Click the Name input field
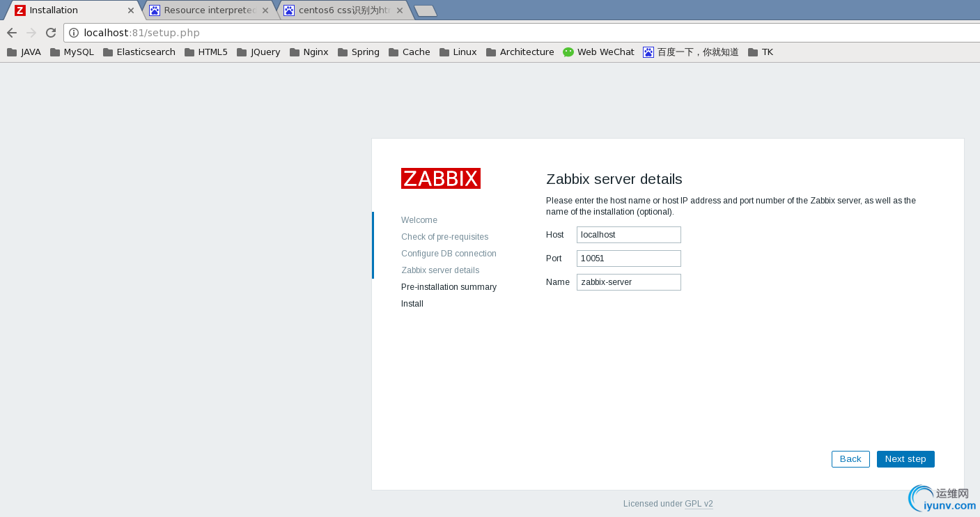 (629, 282)
